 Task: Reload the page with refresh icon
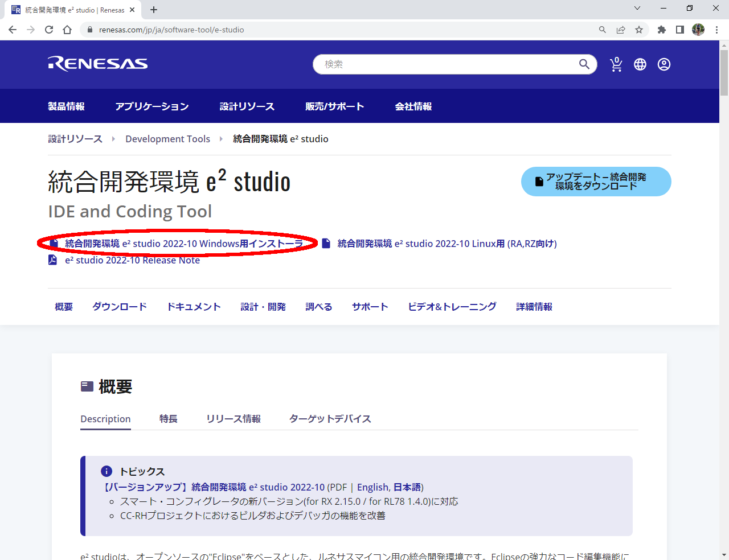49,30
